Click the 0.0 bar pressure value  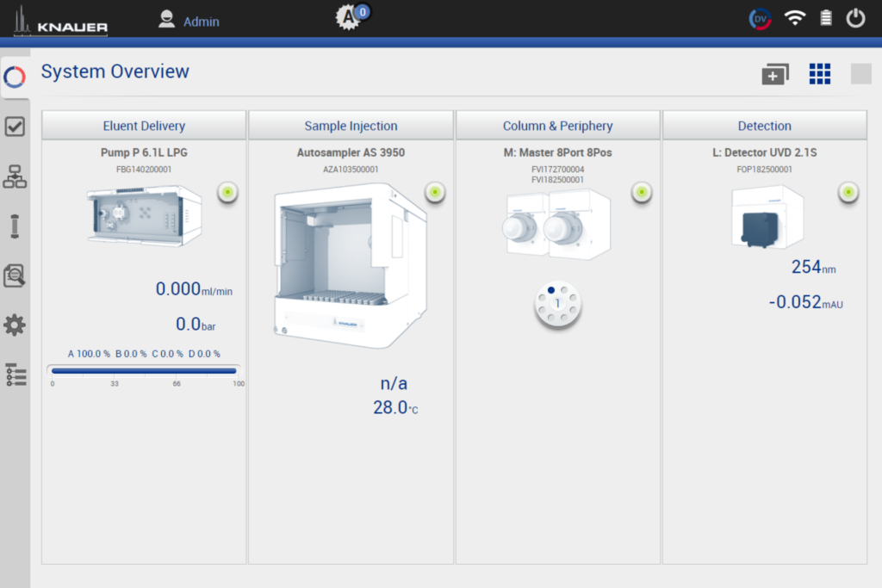pos(196,325)
